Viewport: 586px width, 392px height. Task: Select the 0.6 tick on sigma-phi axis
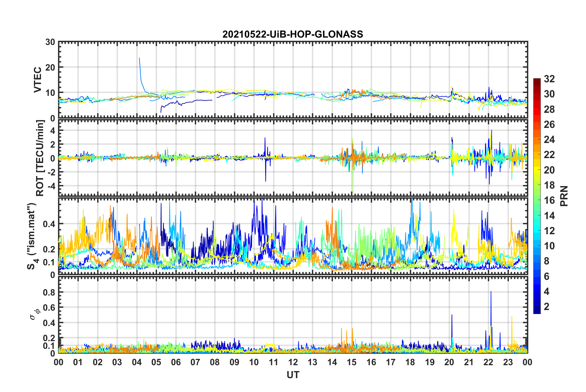(x=49, y=307)
